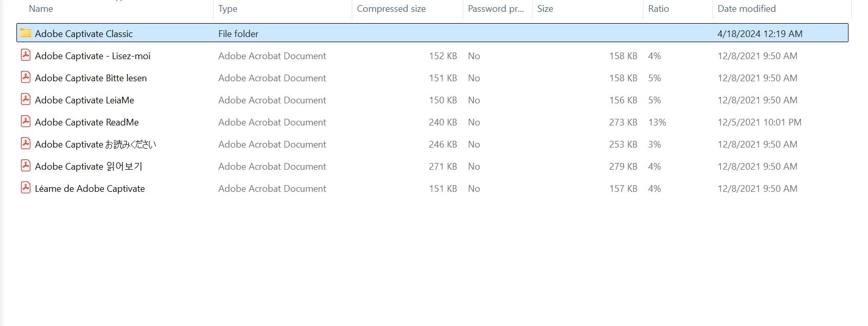Viewport: 868px width, 326px height.
Task: Click the Adobe Captivate Classic folder icon
Action: coord(26,33)
